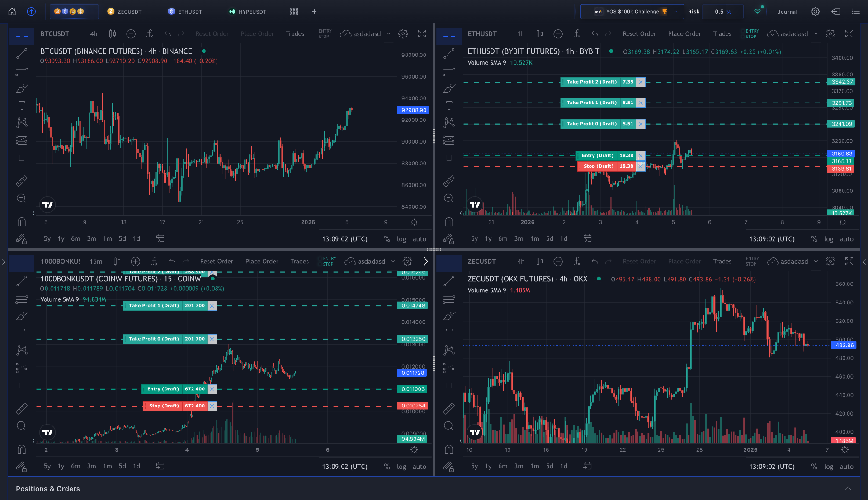Open the Journal link
The height and width of the screenshot is (500, 868).
[x=788, y=12]
